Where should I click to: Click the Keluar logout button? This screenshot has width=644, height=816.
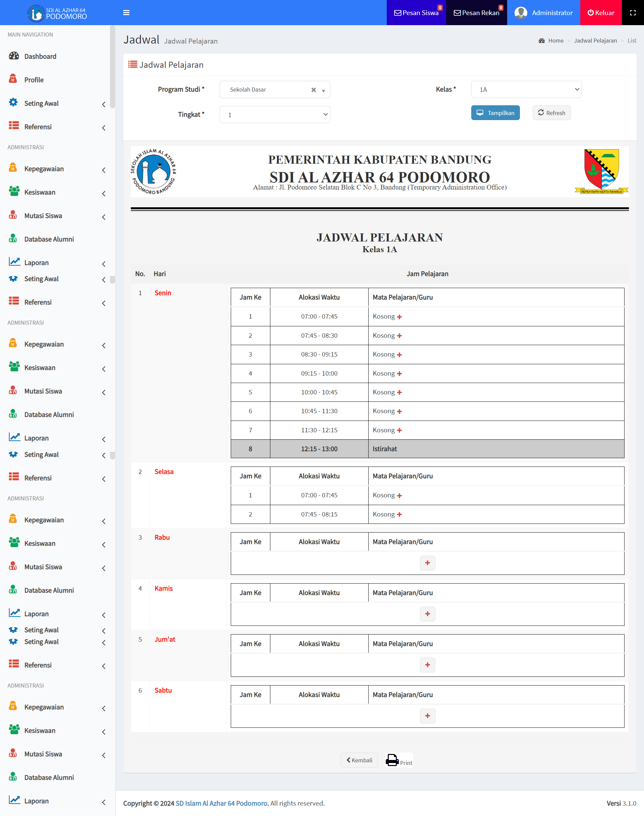tap(601, 13)
